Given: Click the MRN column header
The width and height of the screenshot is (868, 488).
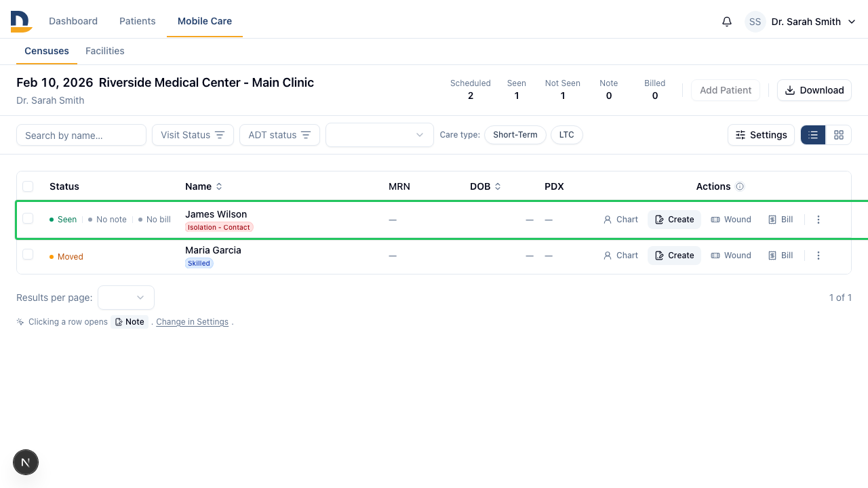Looking at the screenshot, I should point(399,186).
